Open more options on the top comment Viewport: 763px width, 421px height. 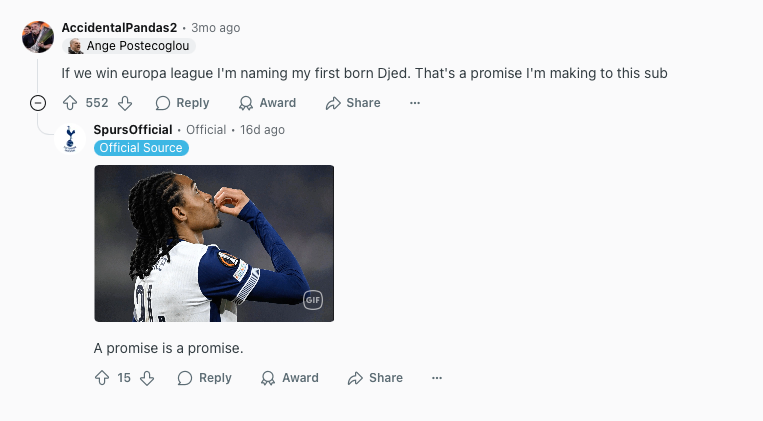[x=415, y=103]
